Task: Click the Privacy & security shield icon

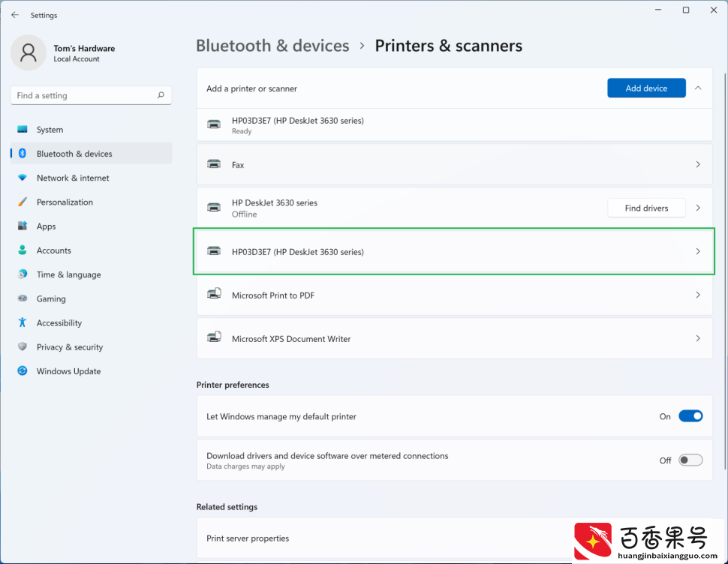Action: coord(23,346)
